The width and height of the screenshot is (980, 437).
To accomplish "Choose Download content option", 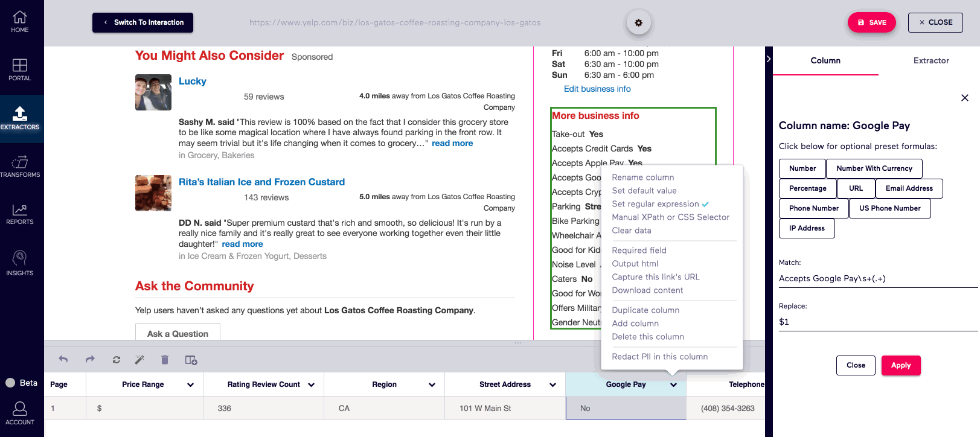I will coord(647,290).
